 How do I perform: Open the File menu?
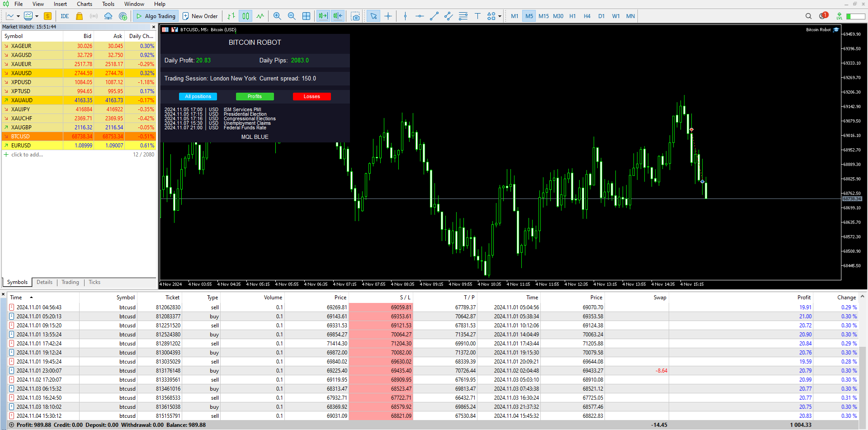(x=19, y=4)
